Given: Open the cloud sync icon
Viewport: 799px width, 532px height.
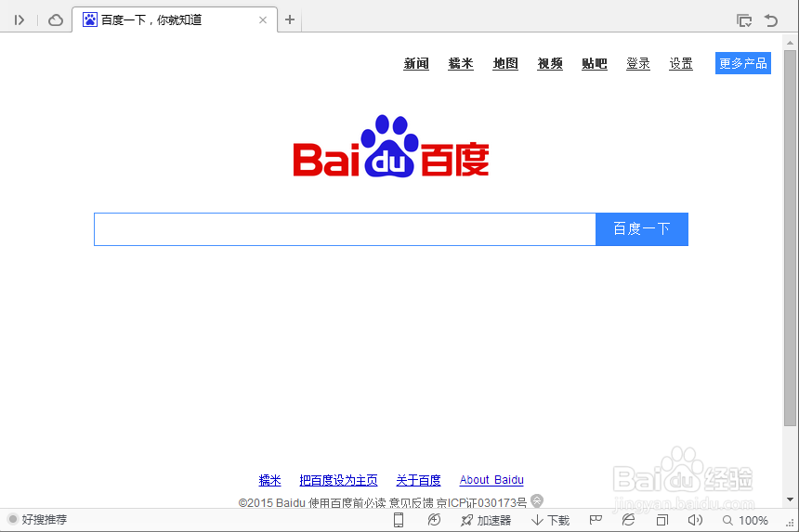Looking at the screenshot, I should 56,20.
